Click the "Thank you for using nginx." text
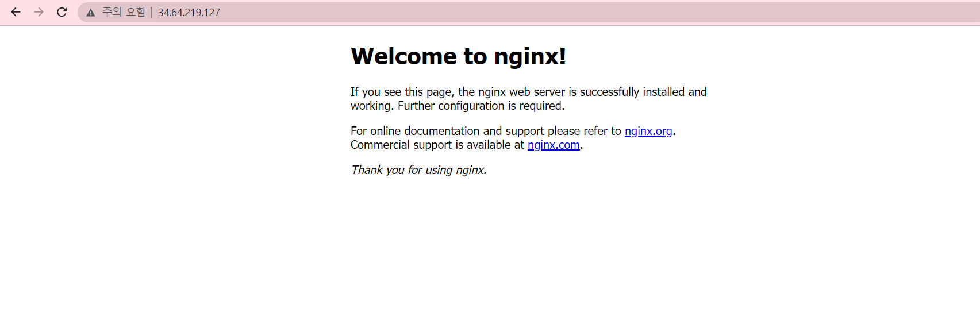The width and height of the screenshot is (980, 324). (x=419, y=170)
